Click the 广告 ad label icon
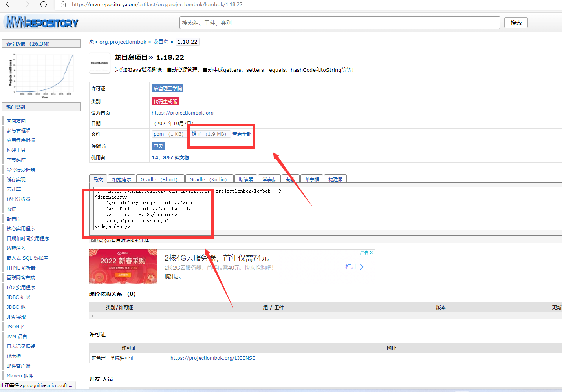The image size is (562, 392). click(364, 252)
